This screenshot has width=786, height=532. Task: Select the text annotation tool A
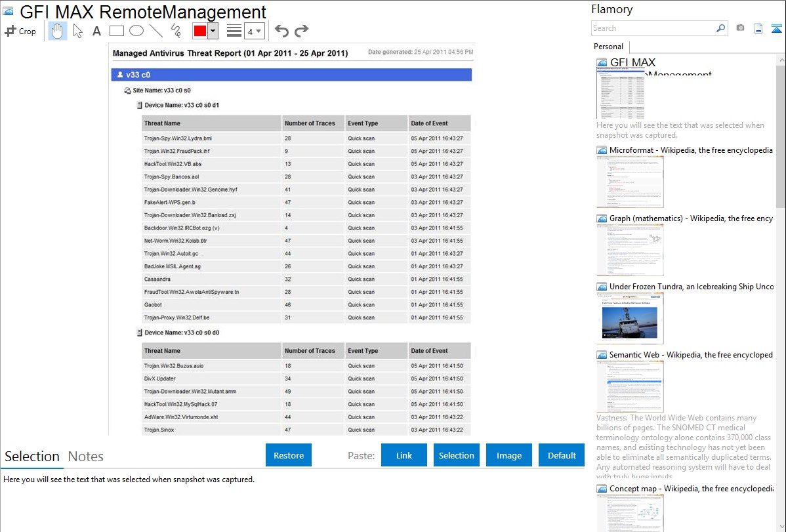(x=96, y=31)
